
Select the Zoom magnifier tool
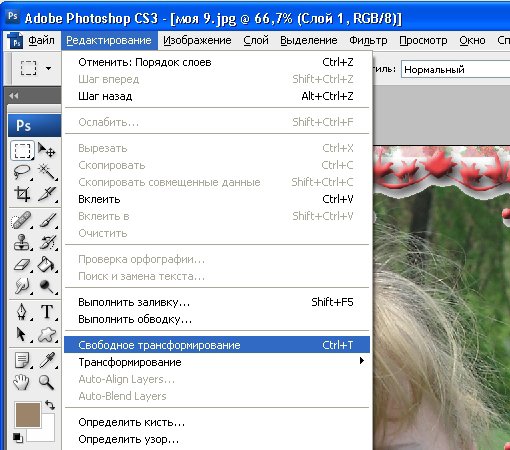click(47, 382)
